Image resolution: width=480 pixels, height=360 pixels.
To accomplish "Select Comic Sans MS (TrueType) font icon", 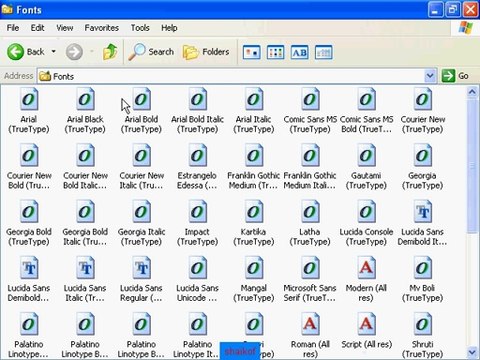I will (x=310, y=99).
